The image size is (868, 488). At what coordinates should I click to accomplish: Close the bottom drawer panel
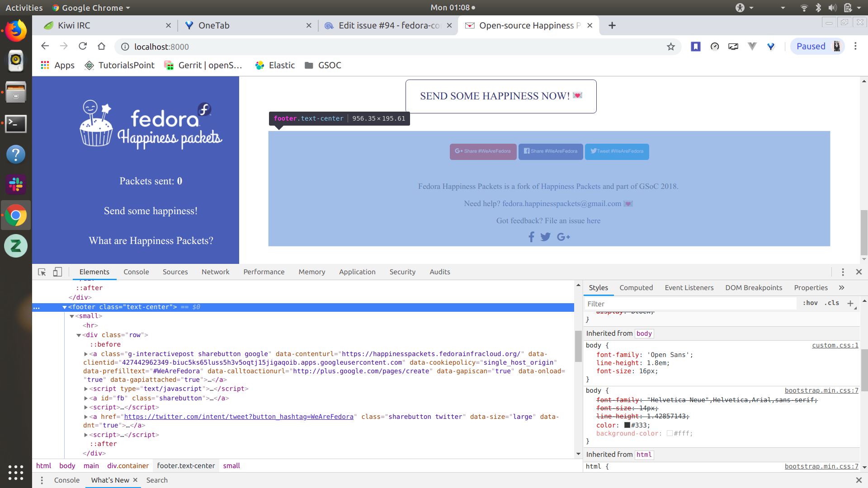[x=859, y=480]
